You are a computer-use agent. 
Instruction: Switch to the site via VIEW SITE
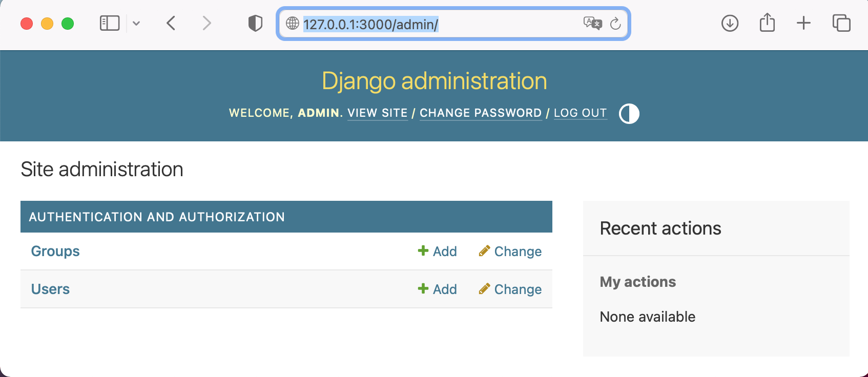coord(378,113)
